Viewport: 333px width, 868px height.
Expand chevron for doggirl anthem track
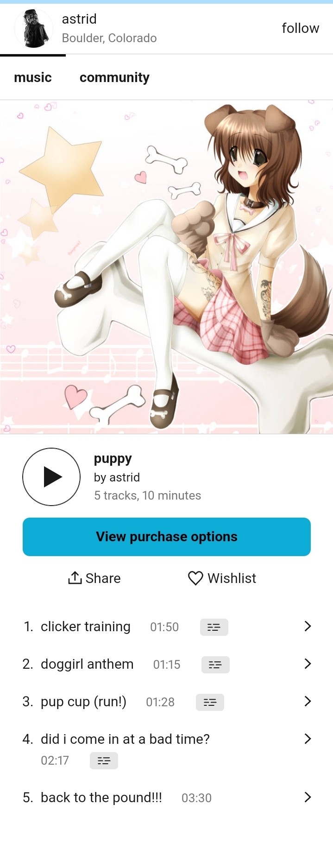coord(308,664)
